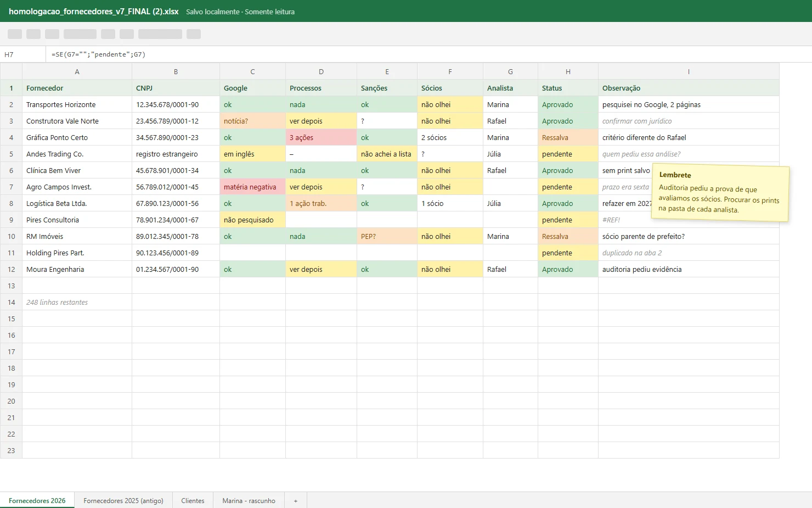Select the 'PEP?' cell
812x508 pixels.
pyautogui.click(x=387, y=236)
